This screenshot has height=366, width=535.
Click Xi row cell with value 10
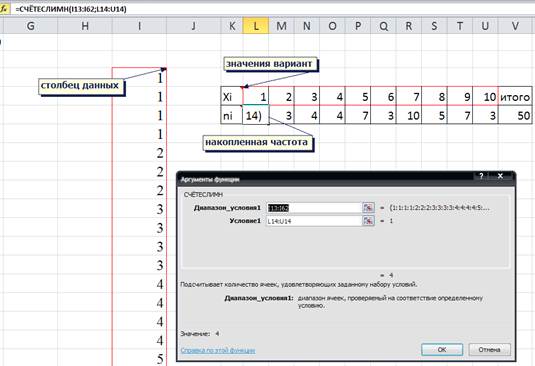point(485,97)
